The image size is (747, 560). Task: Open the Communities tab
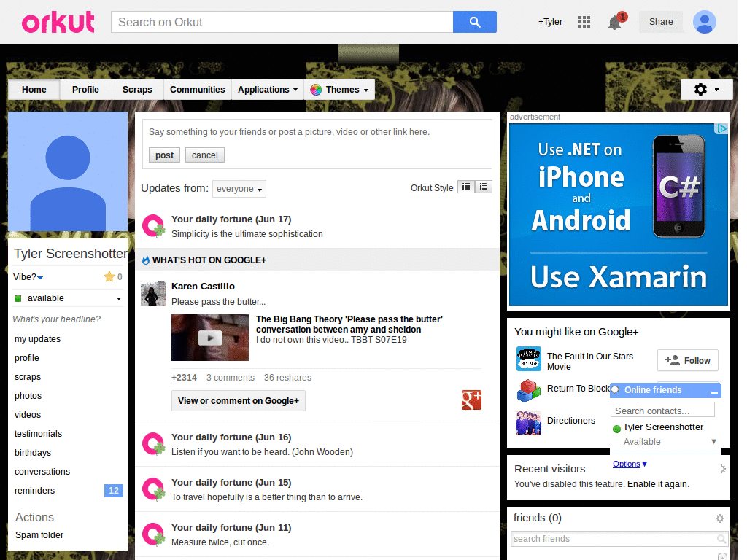197,90
